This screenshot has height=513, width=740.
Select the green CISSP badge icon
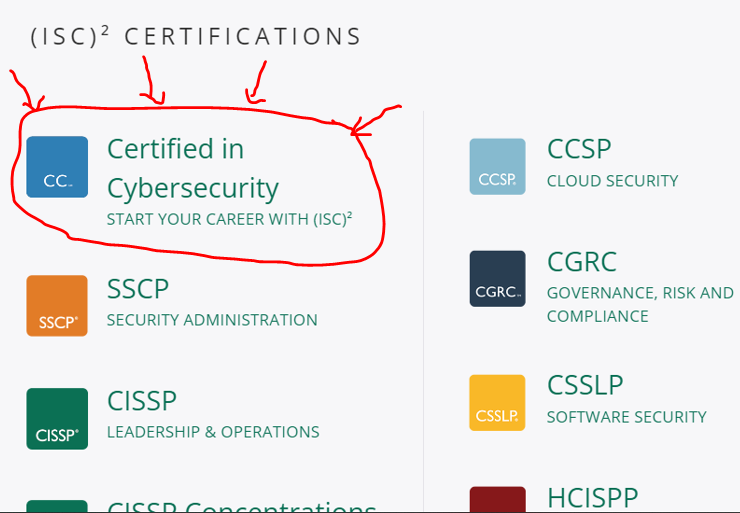(x=57, y=418)
